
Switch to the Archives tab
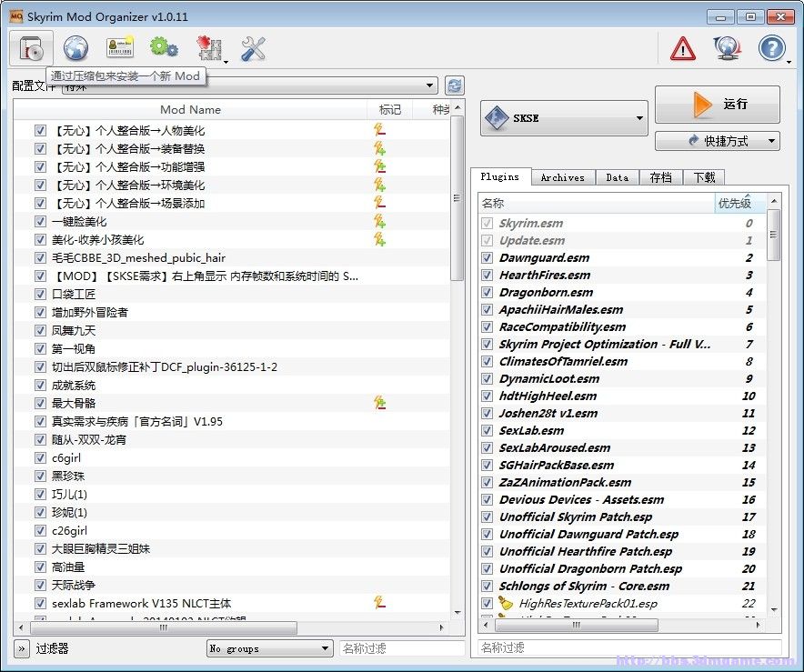pyautogui.click(x=562, y=177)
